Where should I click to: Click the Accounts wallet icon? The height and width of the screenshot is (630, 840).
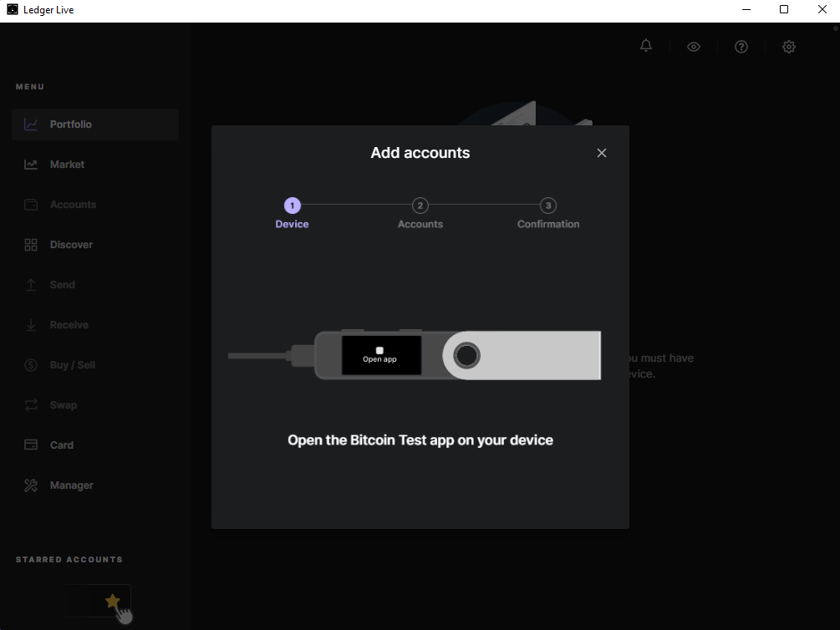tap(31, 205)
